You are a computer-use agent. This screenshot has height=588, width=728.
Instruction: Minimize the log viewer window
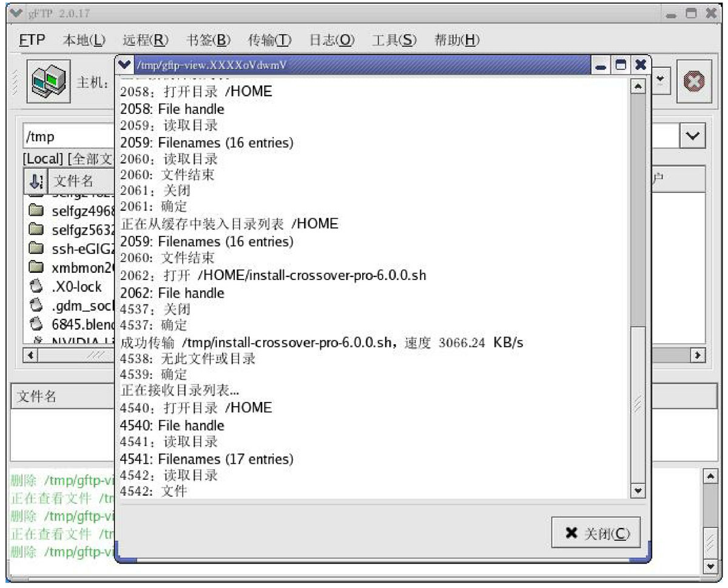601,64
